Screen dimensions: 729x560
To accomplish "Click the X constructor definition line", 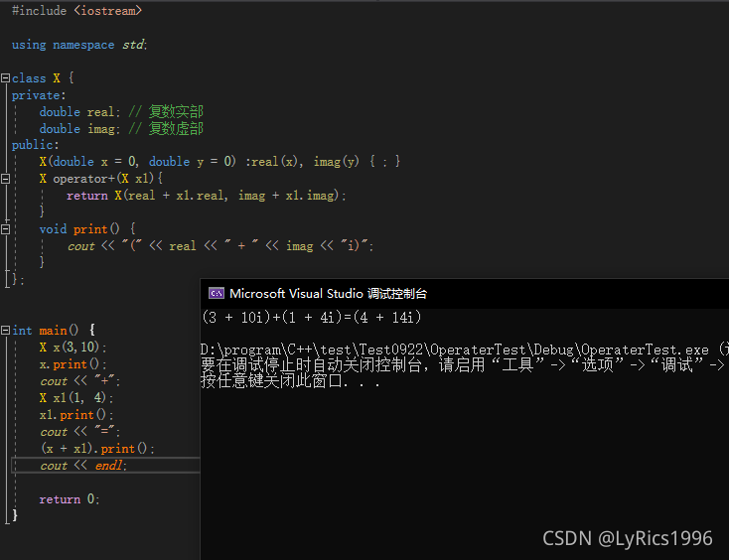I will click(x=219, y=162).
